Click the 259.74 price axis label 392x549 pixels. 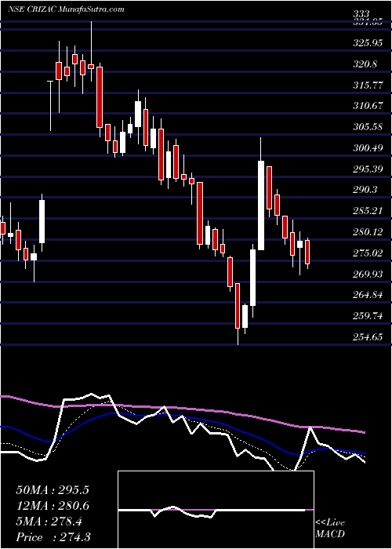(x=368, y=316)
